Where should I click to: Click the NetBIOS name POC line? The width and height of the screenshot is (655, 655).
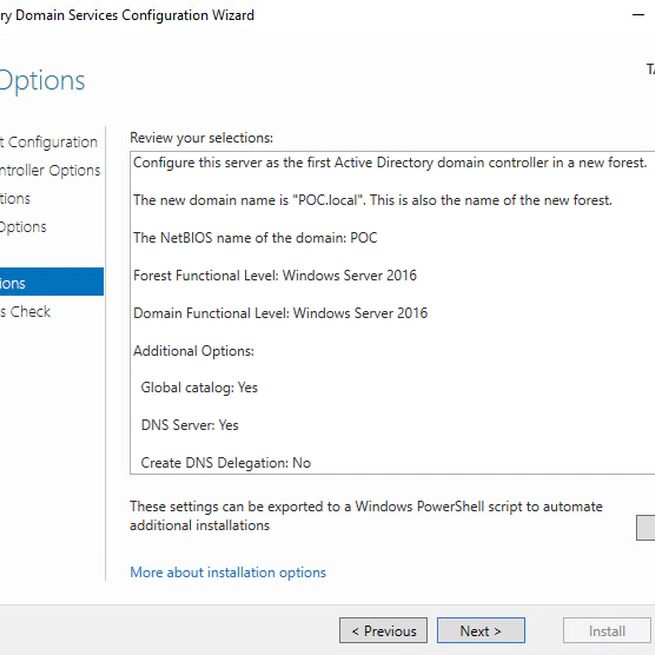(255, 238)
